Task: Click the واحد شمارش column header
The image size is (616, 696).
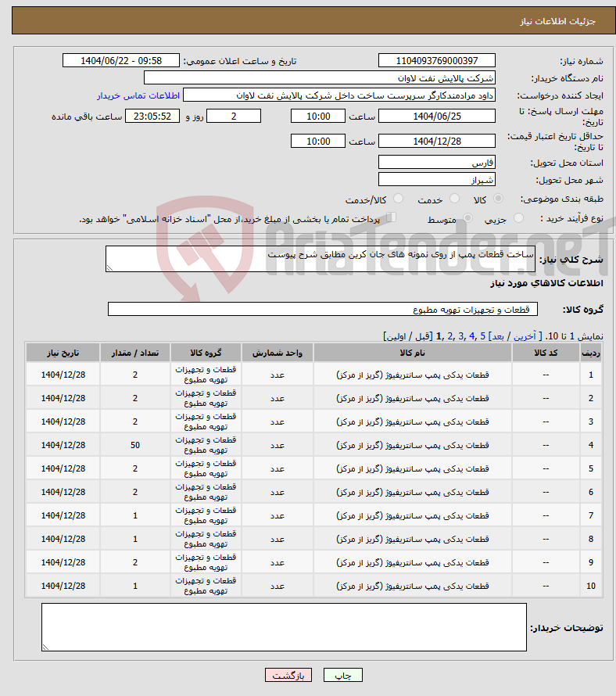Action: coord(278,353)
